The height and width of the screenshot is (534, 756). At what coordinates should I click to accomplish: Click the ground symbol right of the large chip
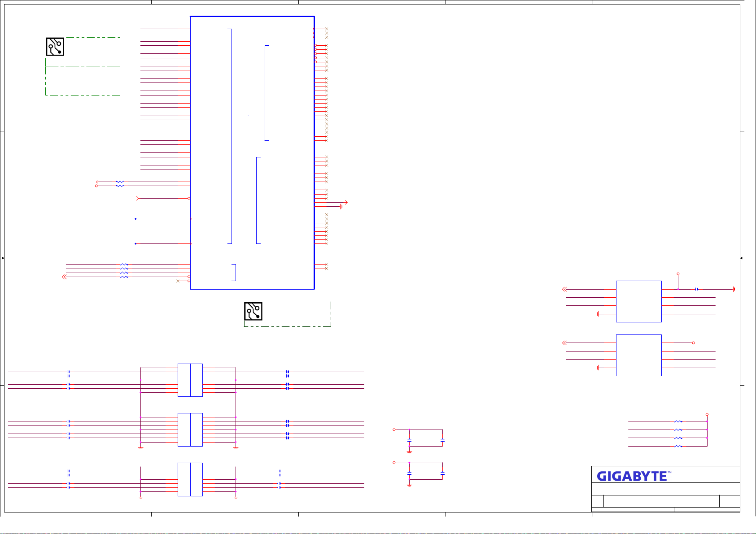341,206
